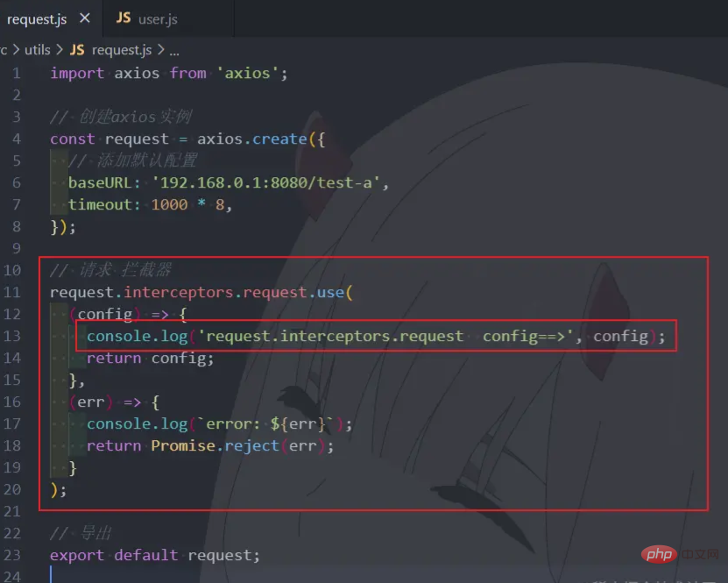The image size is (728, 583).
Task: Click line number 1 in gutter
Action: click(x=17, y=73)
